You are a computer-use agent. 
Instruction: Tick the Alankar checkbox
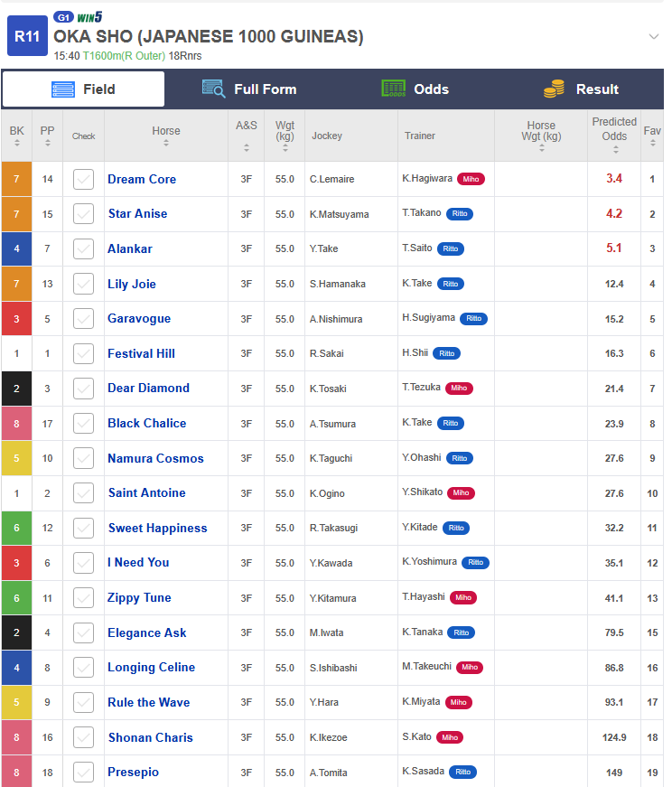point(83,249)
